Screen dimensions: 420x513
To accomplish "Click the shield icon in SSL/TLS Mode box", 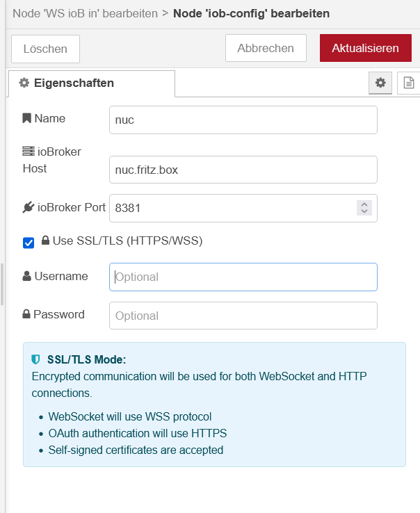I will pyautogui.click(x=35, y=359).
